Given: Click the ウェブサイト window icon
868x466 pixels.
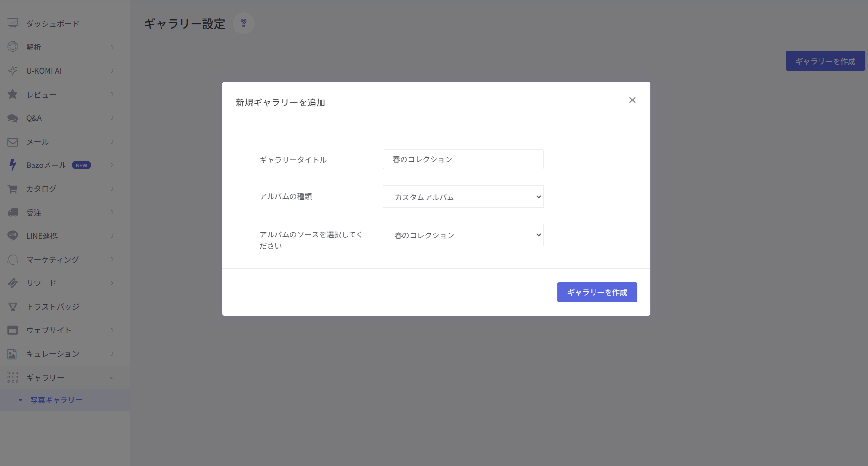Looking at the screenshot, I should point(13,330).
